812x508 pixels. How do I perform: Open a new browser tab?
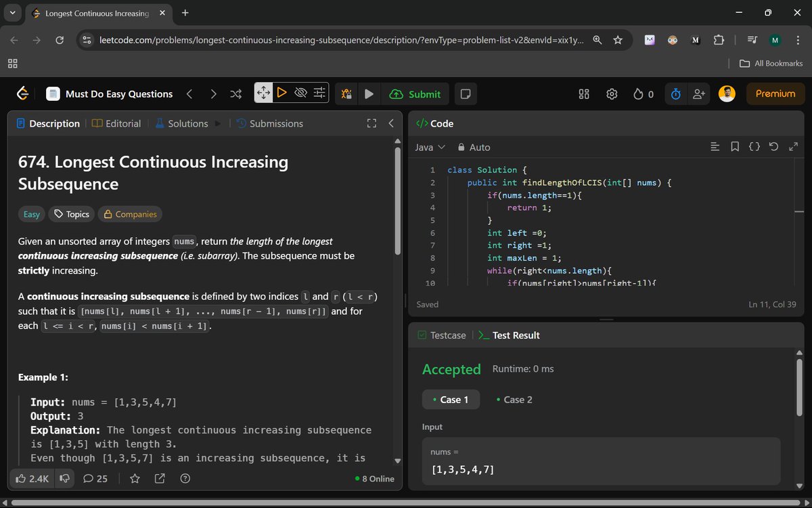[185, 13]
